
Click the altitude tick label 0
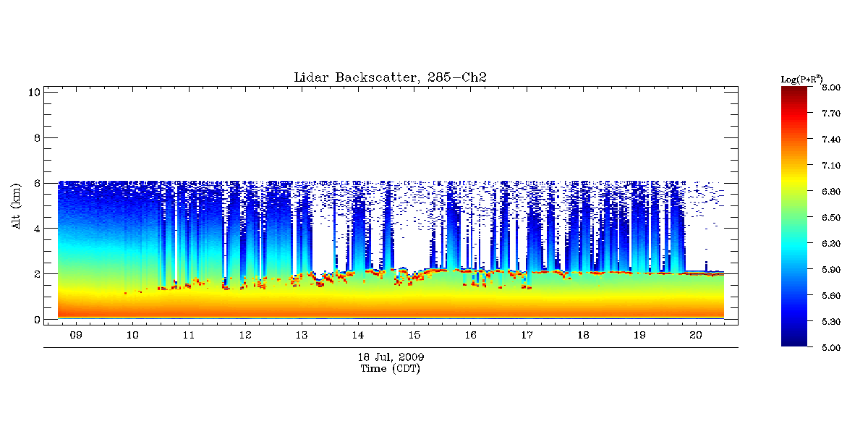[36, 320]
